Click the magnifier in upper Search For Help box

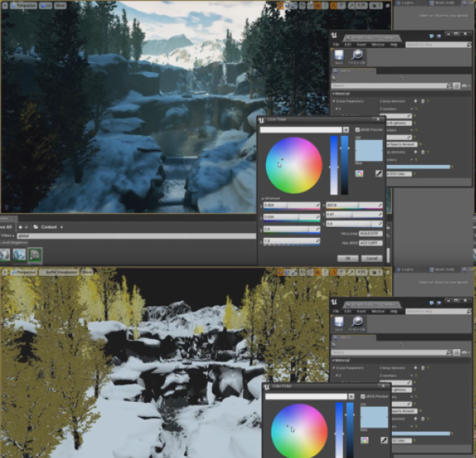[469, 44]
